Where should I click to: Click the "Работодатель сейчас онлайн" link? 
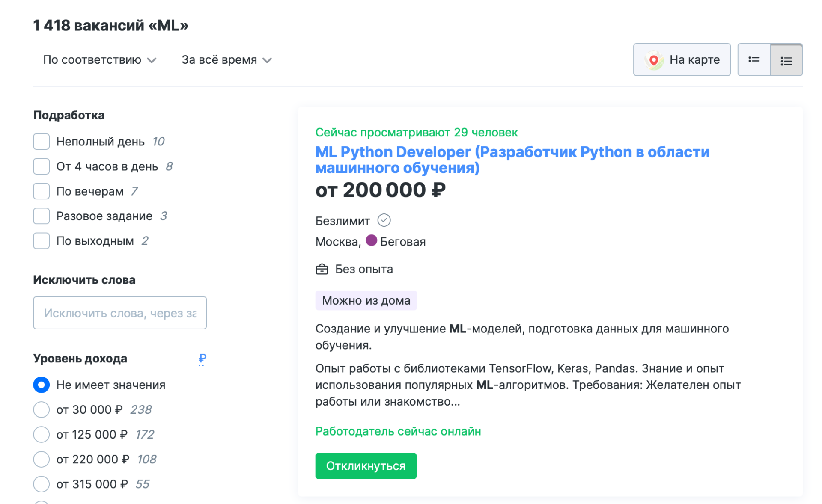(x=398, y=431)
